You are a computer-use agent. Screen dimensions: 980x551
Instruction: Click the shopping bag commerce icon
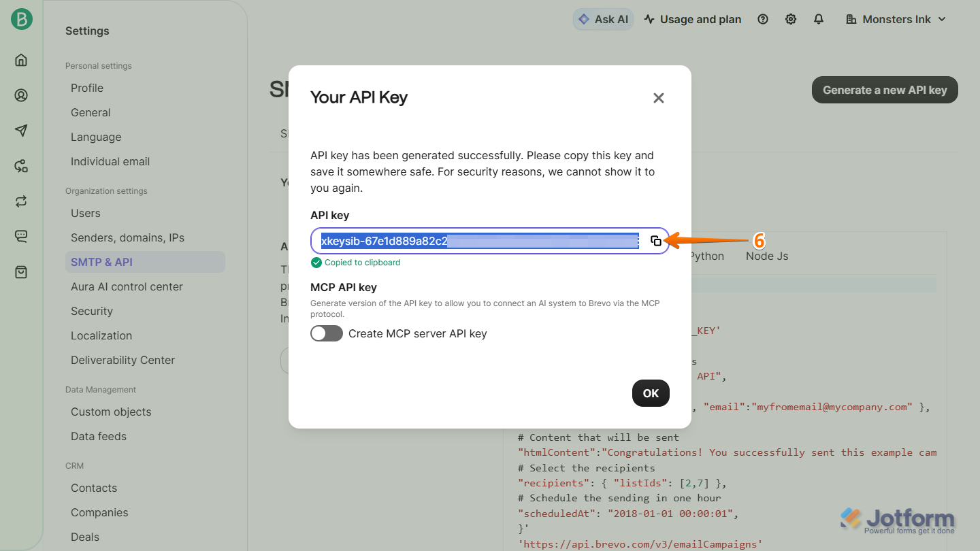(20, 271)
